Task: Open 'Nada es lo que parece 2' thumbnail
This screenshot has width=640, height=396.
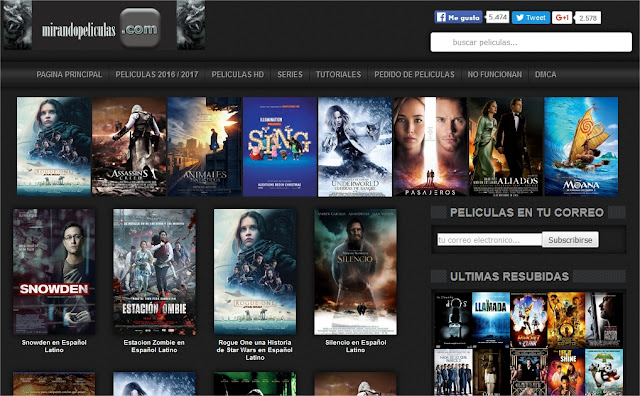Action: coord(453,372)
